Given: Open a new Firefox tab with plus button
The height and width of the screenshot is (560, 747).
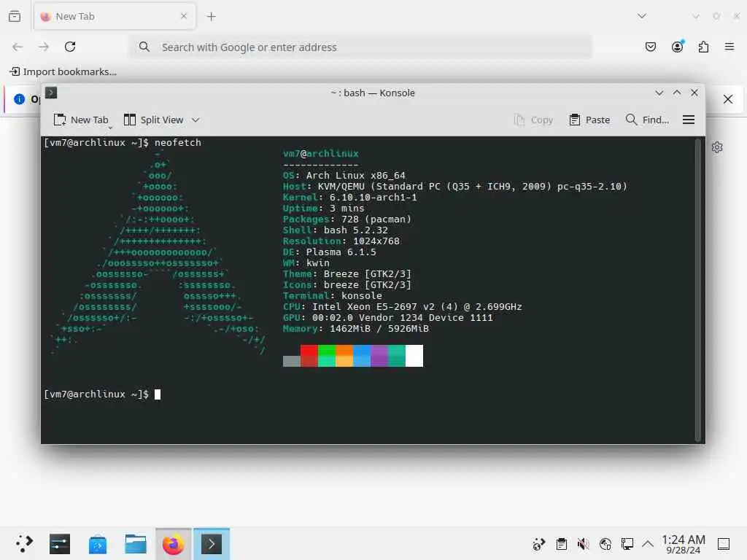Looking at the screenshot, I should 211,17.
